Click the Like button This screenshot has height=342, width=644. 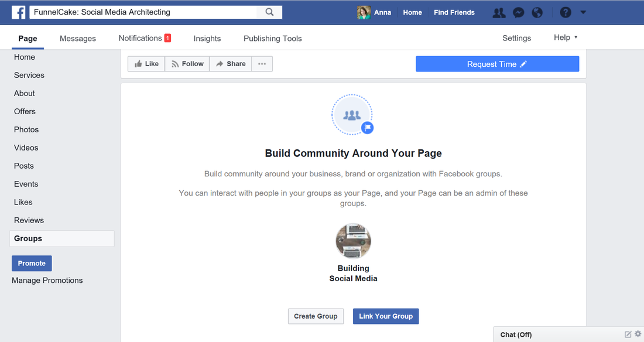[x=146, y=64]
